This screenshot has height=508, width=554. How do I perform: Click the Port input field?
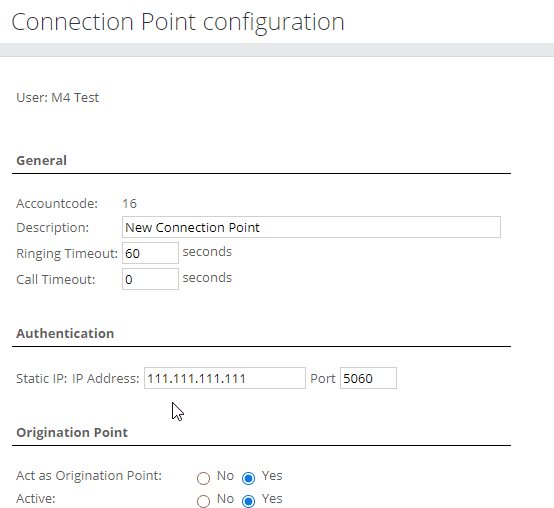pyautogui.click(x=369, y=378)
